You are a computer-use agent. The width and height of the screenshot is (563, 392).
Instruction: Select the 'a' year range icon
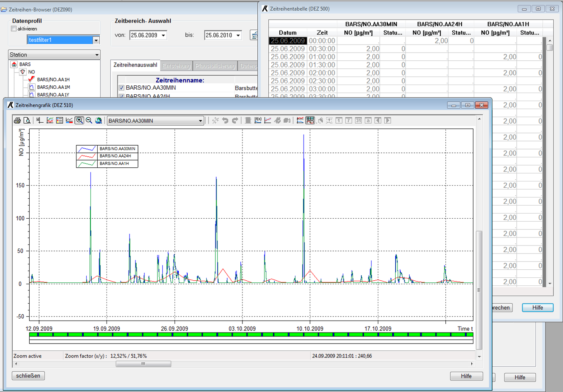pyautogui.click(x=368, y=121)
